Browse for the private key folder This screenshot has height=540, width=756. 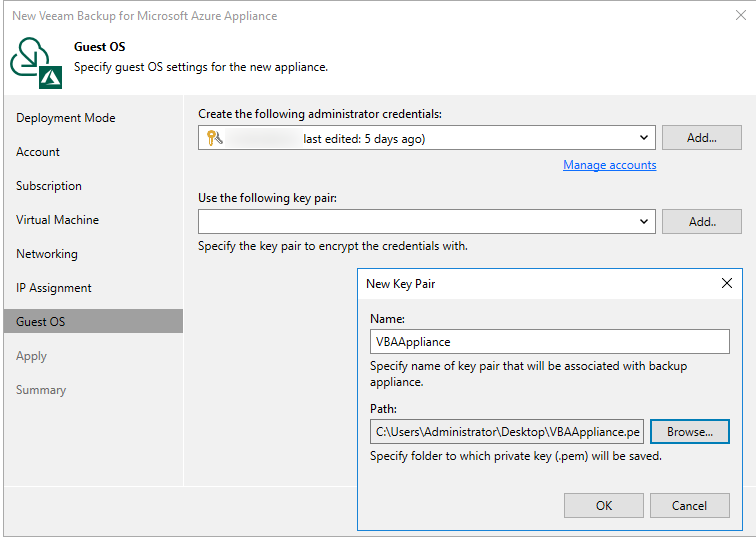point(689,432)
